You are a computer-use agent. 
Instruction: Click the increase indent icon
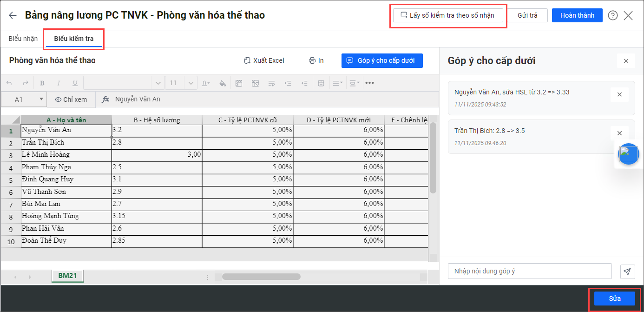(288, 83)
